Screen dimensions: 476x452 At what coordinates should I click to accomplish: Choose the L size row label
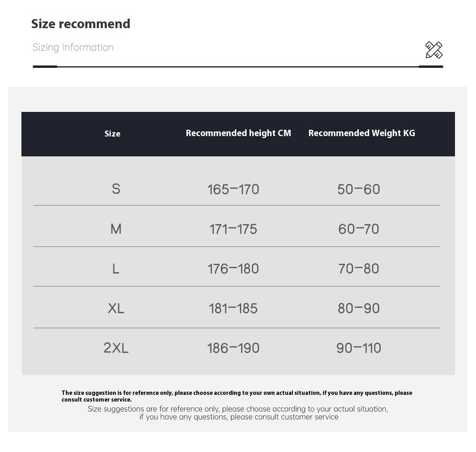116,269
